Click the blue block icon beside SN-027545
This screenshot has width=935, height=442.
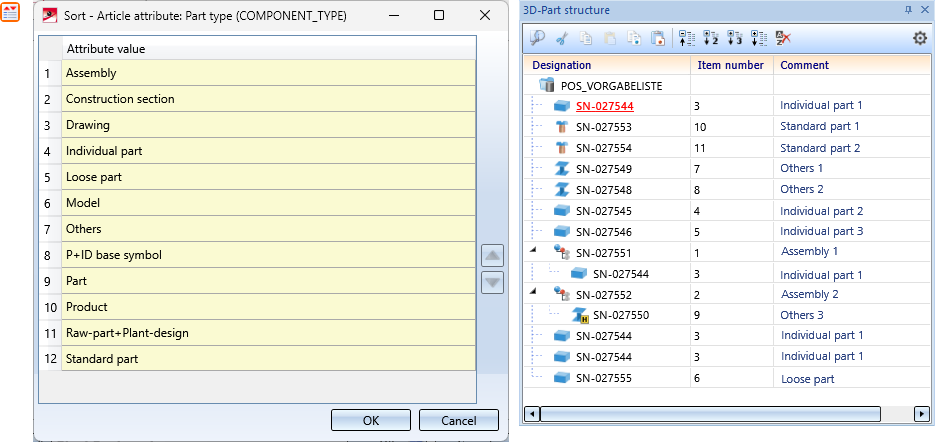562,211
